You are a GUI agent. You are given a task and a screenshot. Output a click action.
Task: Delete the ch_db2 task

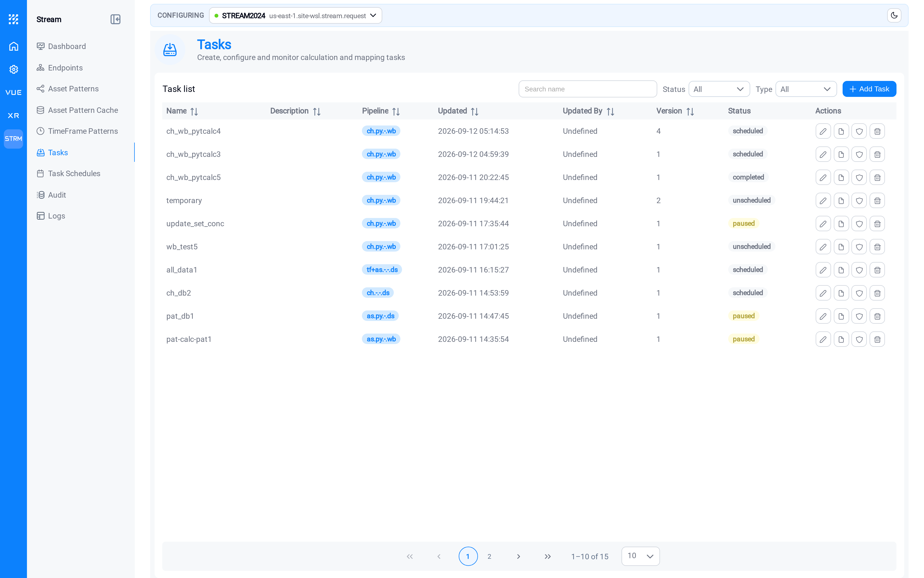click(x=877, y=293)
